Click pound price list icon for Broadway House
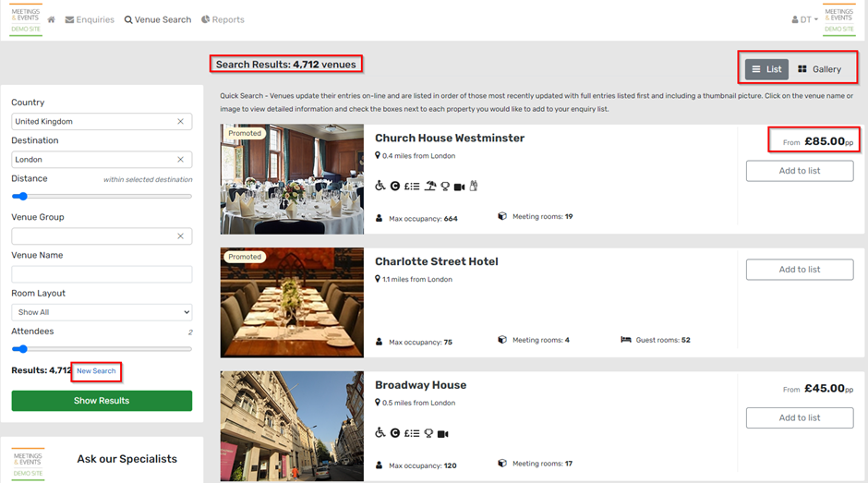868x483 pixels. point(412,433)
